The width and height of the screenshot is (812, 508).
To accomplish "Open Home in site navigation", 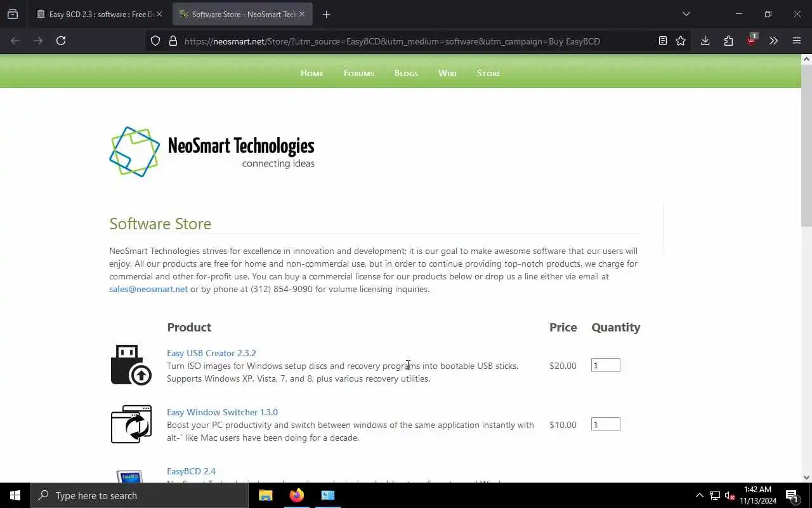I will click(x=312, y=73).
